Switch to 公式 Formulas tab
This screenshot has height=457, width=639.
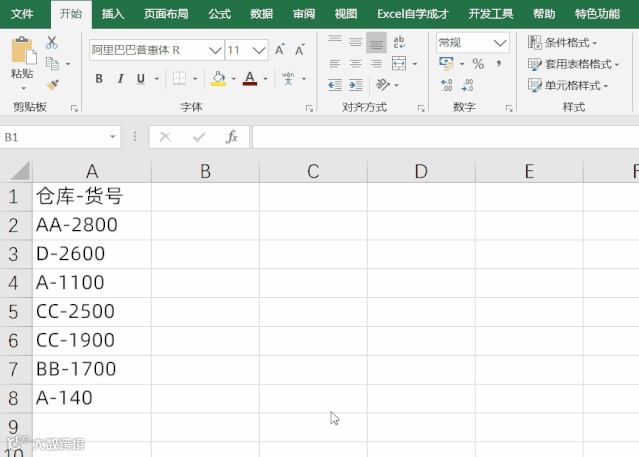pyautogui.click(x=220, y=14)
